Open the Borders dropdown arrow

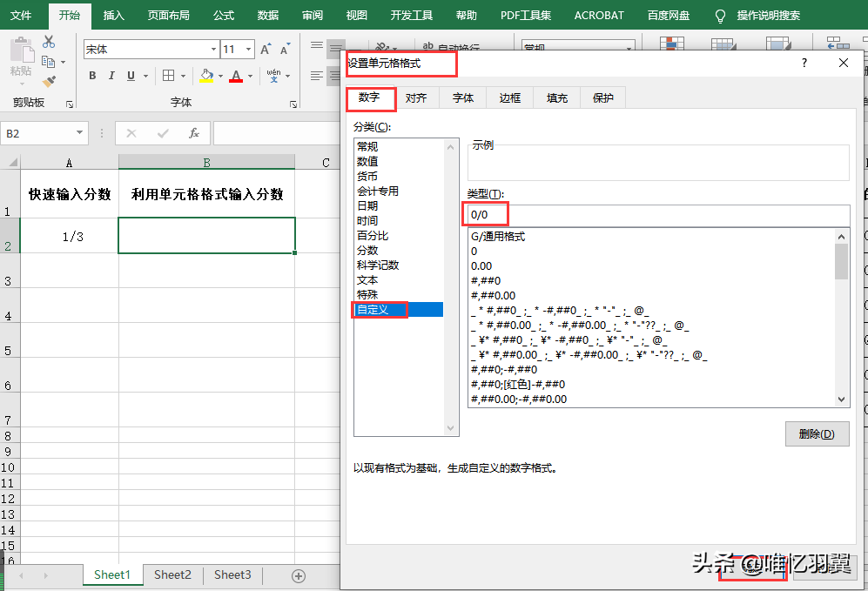(x=183, y=76)
